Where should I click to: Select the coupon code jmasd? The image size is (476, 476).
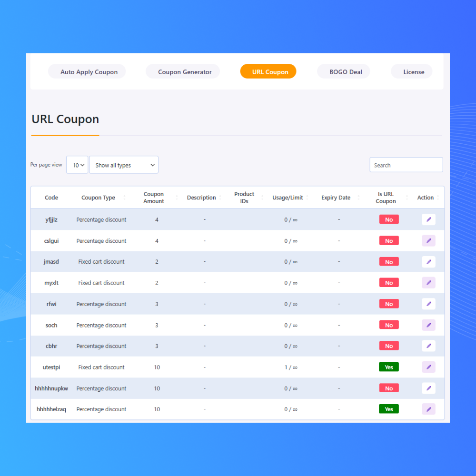[51, 262]
